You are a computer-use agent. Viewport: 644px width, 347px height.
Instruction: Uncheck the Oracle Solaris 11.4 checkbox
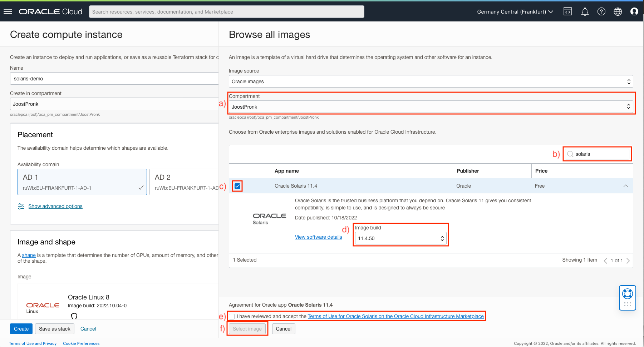click(237, 186)
